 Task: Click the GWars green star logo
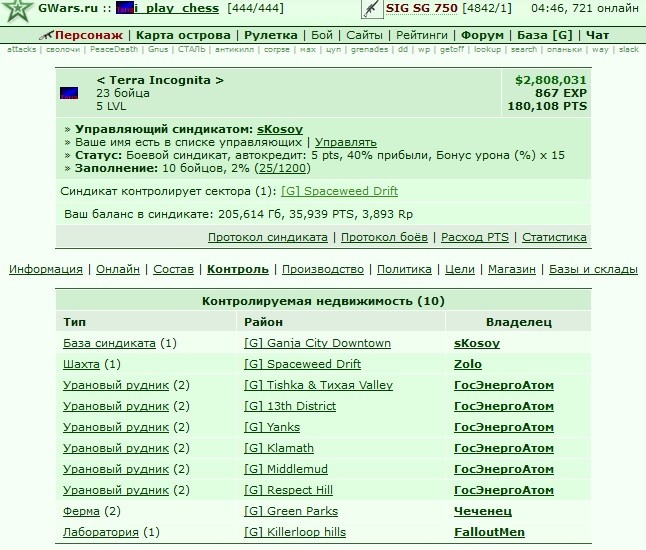point(16,10)
